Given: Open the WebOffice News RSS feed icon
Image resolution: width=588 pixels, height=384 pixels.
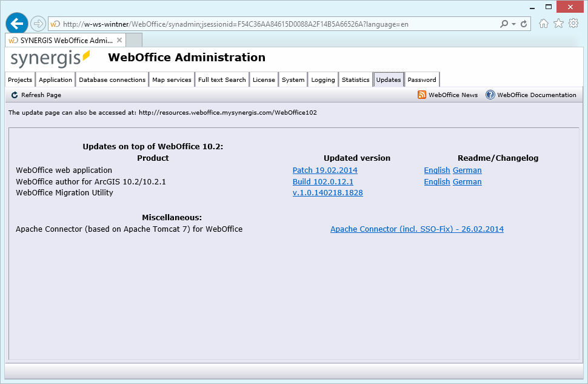Looking at the screenshot, I should coord(421,95).
